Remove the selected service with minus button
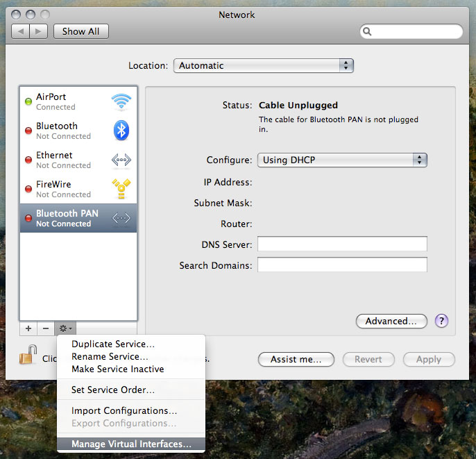This screenshot has height=459, width=476. [x=46, y=328]
